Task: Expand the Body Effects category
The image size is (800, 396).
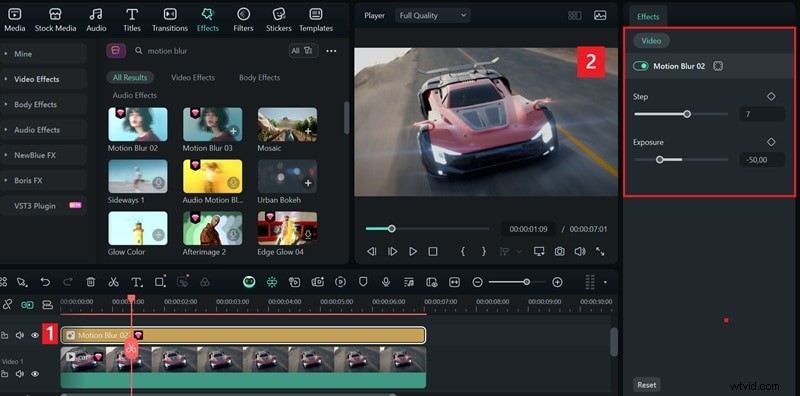Action: coord(43,104)
